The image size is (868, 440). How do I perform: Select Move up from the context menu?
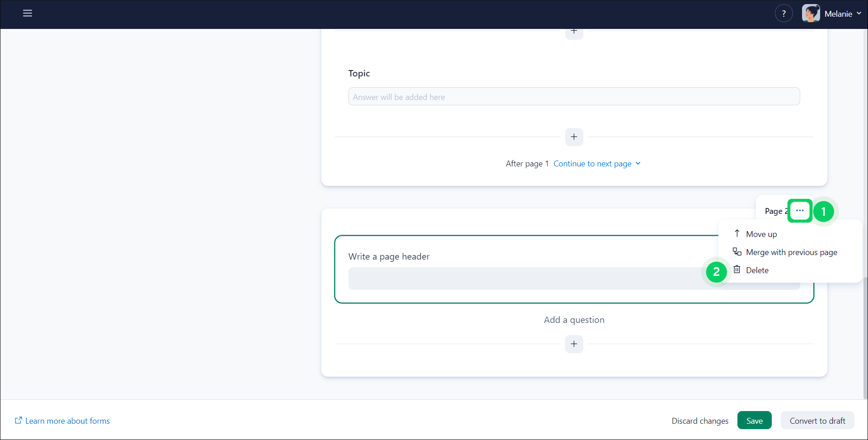point(762,234)
